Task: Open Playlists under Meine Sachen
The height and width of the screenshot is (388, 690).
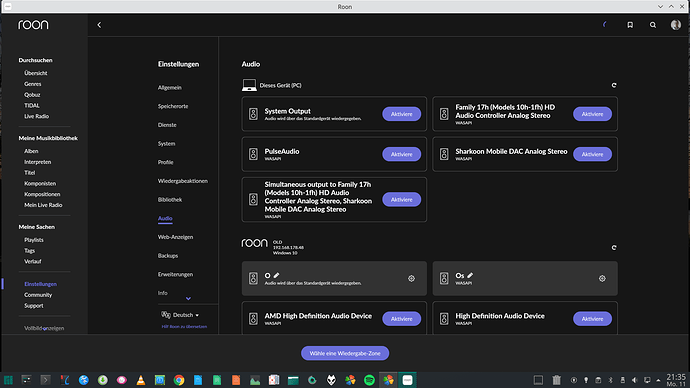Action: 34,240
